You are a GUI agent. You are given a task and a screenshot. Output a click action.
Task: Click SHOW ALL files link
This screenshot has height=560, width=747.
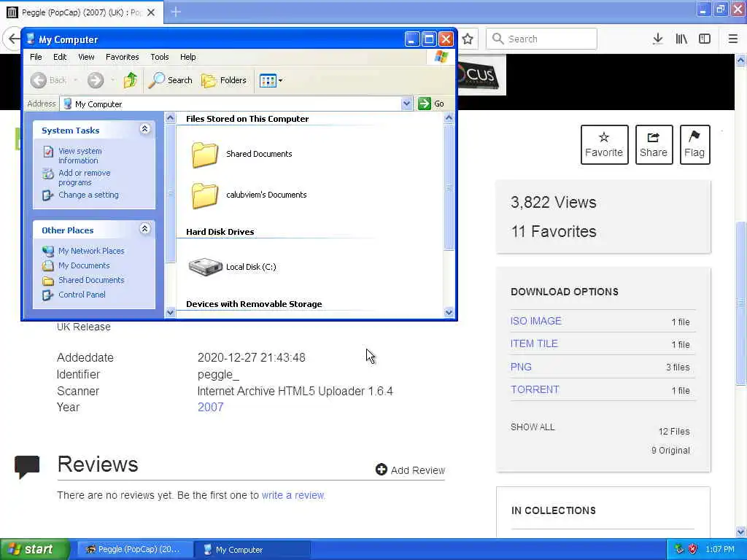coord(533,427)
